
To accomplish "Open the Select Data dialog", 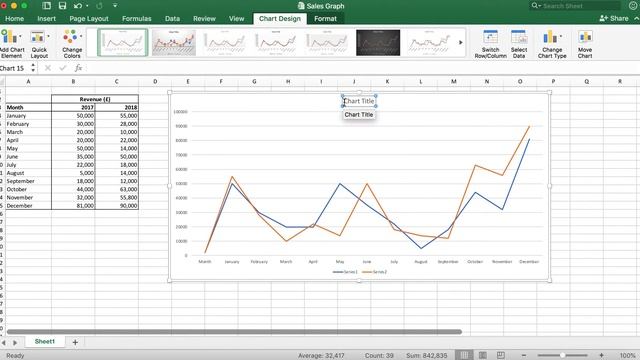I will click(519, 44).
